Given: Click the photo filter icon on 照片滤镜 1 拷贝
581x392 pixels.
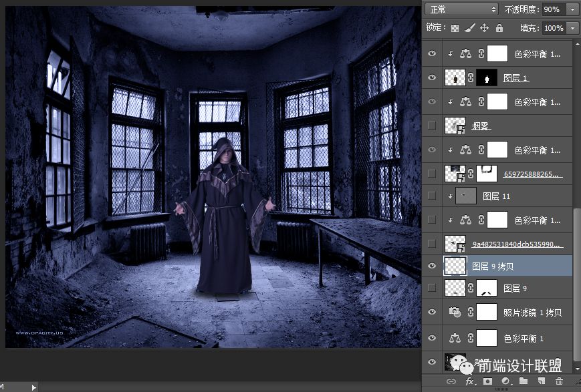Looking at the screenshot, I should [455, 312].
